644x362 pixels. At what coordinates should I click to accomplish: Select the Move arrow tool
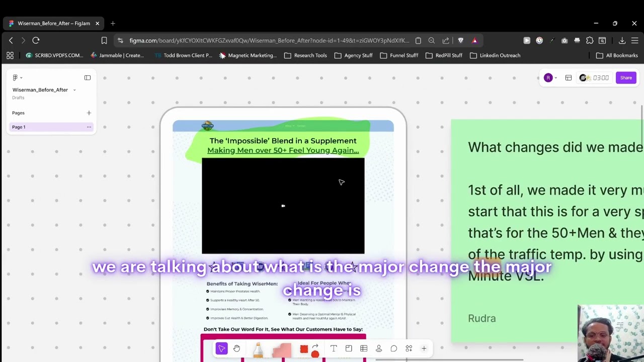(221, 348)
